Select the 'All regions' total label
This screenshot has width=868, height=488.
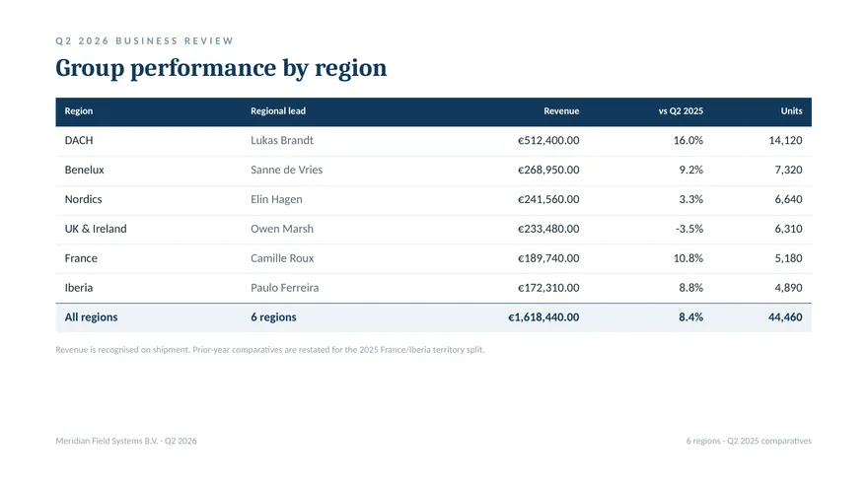(x=92, y=317)
